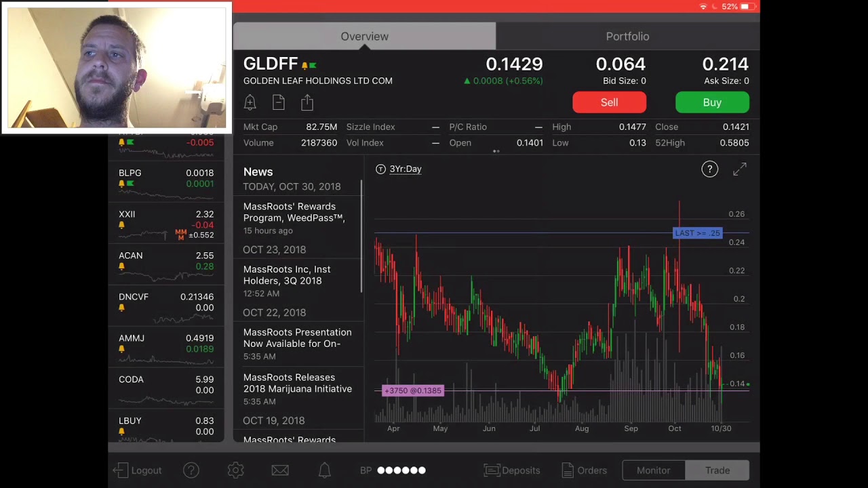The height and width of the screenshot is (488, 868).
Task: Tap the GLDFF ticker symbol
Action: coord(271,64)
